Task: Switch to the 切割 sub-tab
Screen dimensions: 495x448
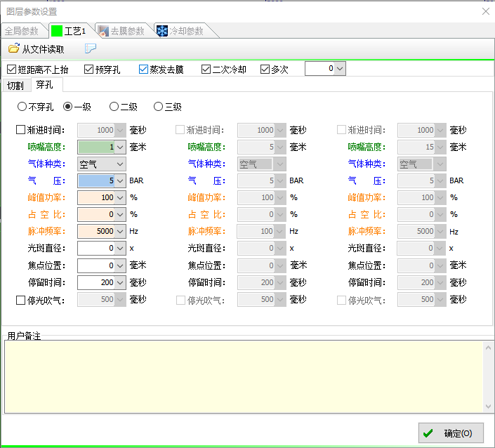Action: [x=15, y=86]
